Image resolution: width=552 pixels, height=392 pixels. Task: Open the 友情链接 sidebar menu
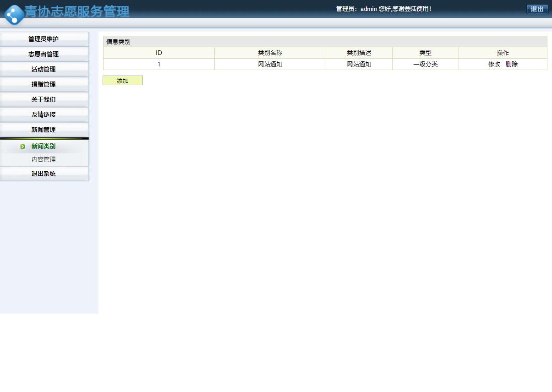[x=44, y=114]
